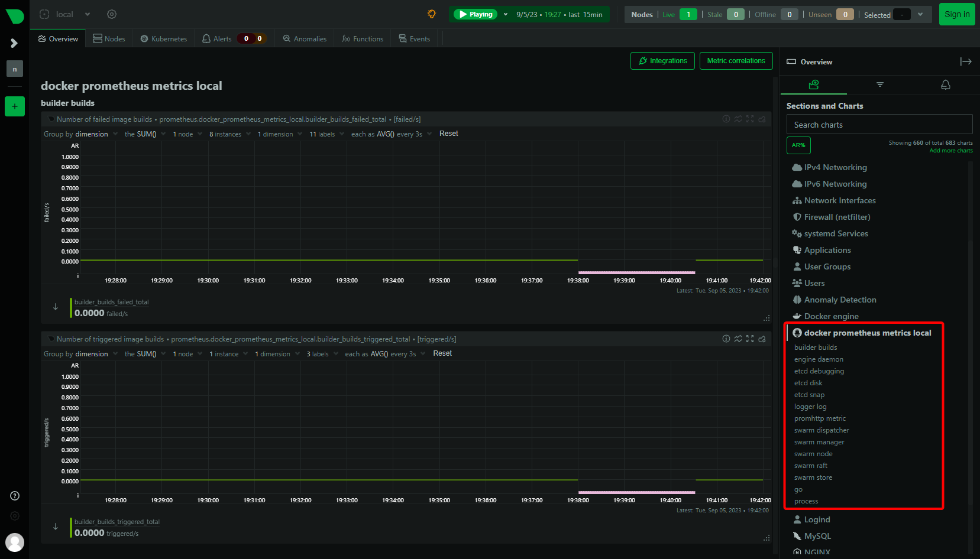Open the Alerts tab
This screenshot has height=559, width=980.
click(x=221, y=38)
